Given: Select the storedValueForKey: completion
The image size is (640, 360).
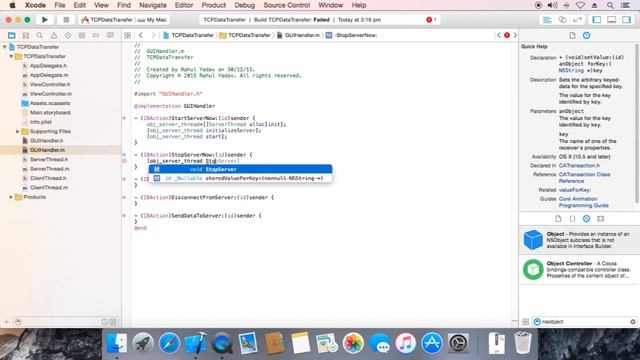Looking at the screenshot, I should [240, 178].
